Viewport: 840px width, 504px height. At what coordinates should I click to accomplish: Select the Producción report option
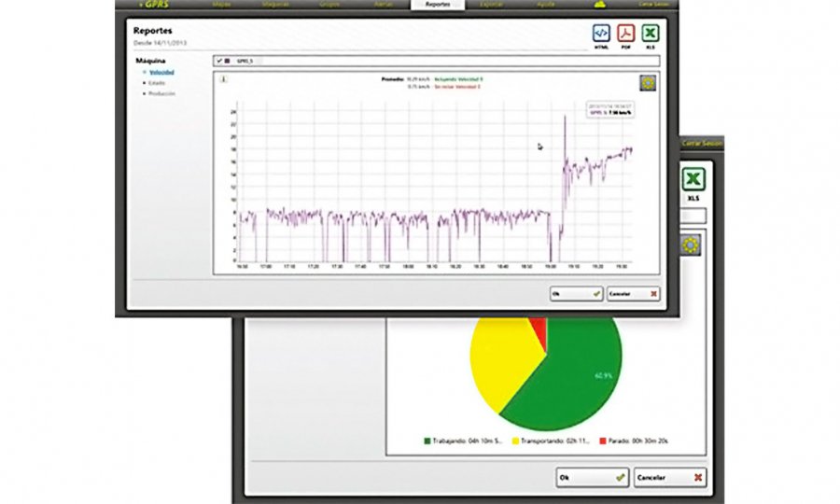click(x=162, y=94)
